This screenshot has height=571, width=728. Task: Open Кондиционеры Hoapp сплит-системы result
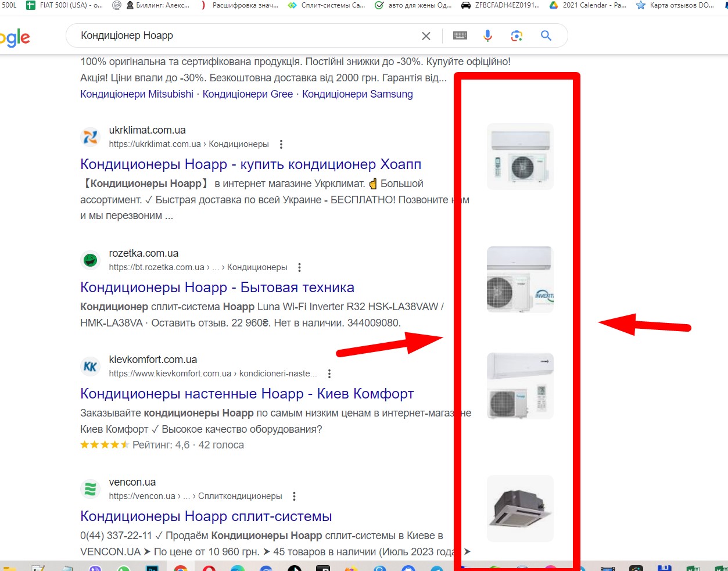coord(206,516)
